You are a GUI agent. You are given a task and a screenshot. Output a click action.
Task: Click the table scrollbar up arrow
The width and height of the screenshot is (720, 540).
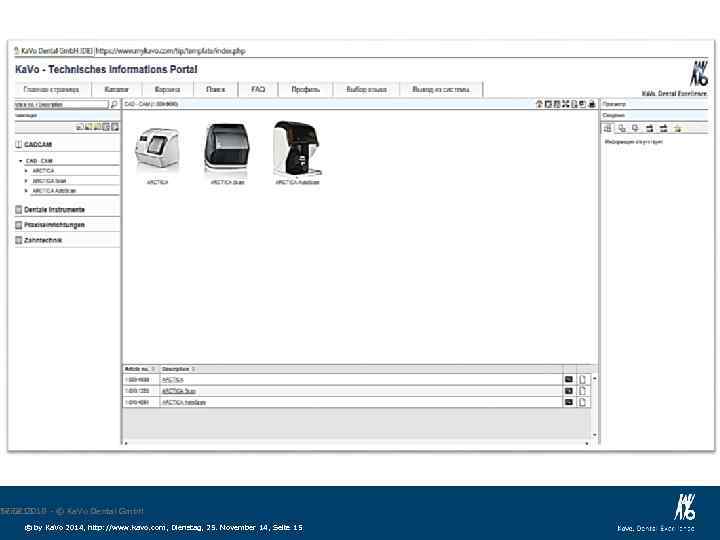(595, 378)
